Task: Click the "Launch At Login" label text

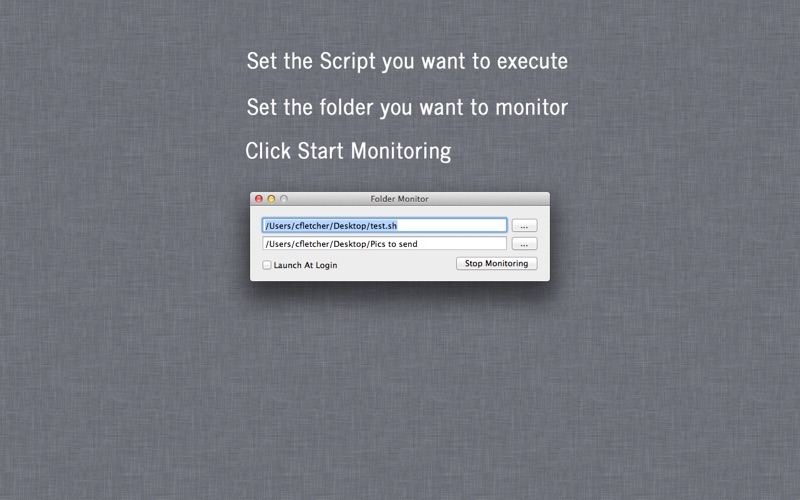Action: click(x=305, y=265)
